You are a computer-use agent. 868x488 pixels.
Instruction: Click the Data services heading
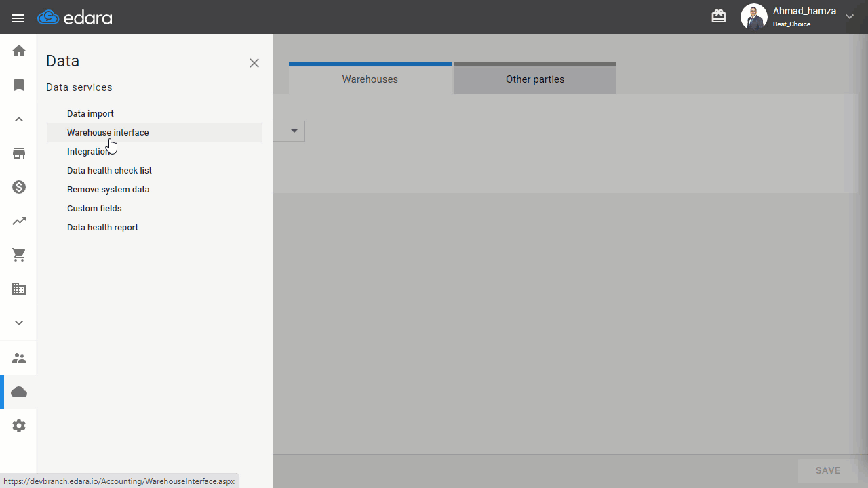79,87
